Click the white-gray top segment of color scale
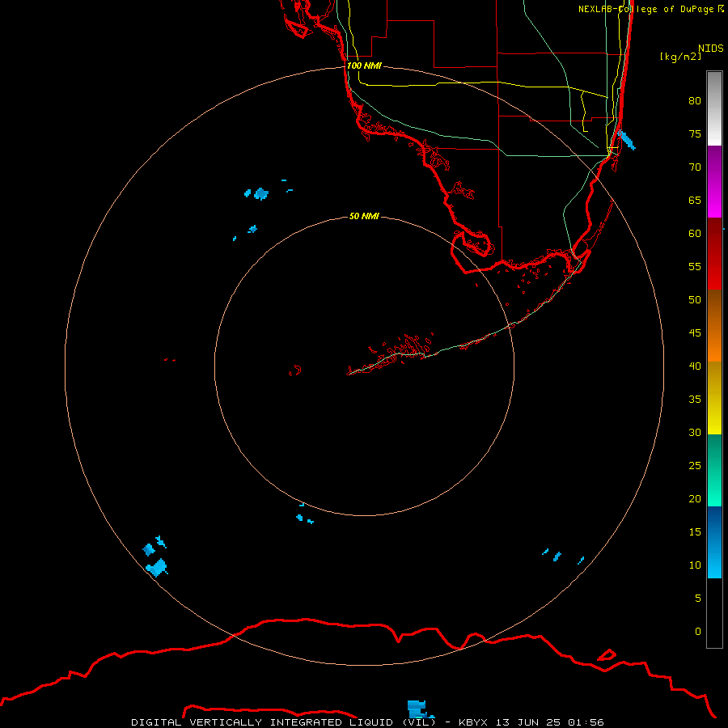 coord(714,108)
